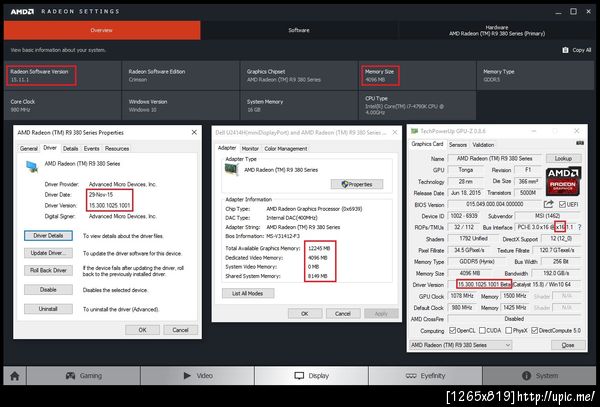Open General tab in Properties dialog
This screenshot has width=600, height=407.
(x=29, y=148)
